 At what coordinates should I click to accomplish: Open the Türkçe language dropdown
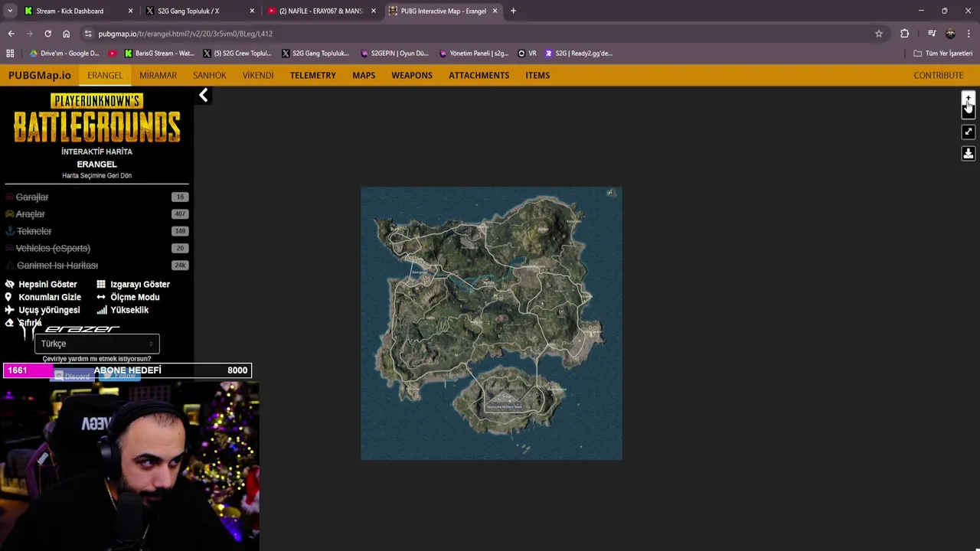(x=96, y=344)
